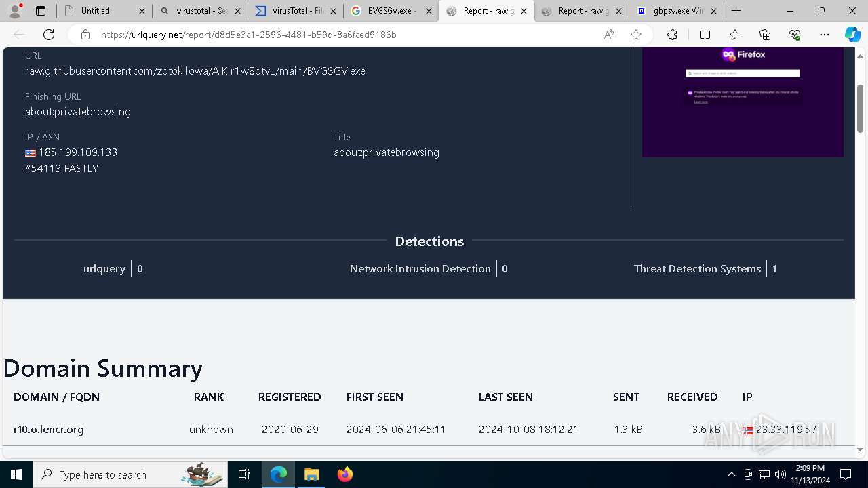Open the Windows Start menu
The width and height of the screenshot is (868, 488).
pos(16,474)
